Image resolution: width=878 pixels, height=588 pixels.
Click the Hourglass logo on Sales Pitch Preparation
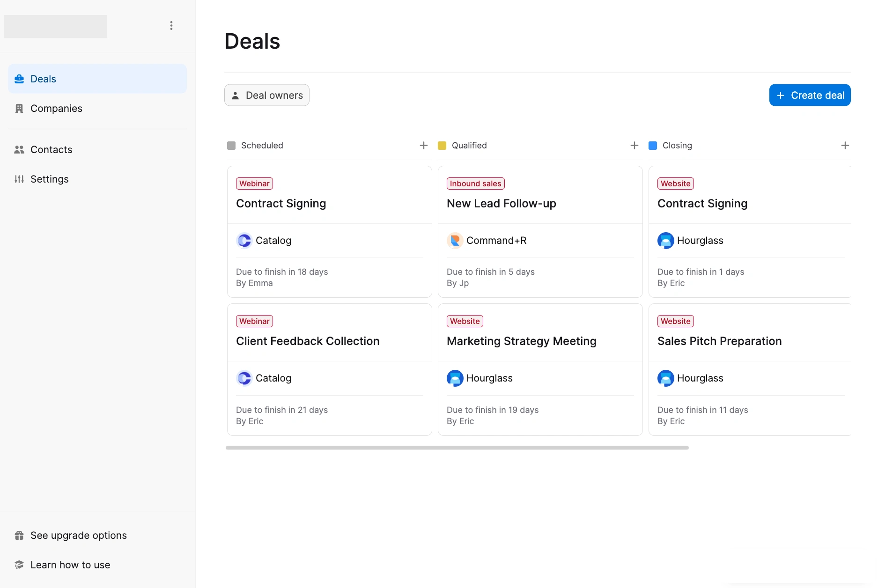pos(665,378)
